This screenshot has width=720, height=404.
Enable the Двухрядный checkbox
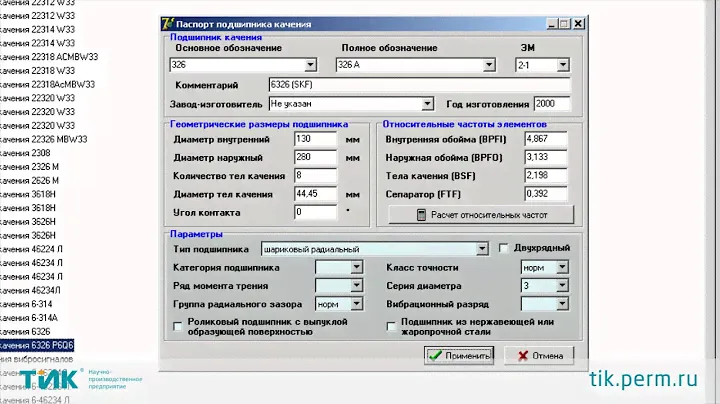505,248
